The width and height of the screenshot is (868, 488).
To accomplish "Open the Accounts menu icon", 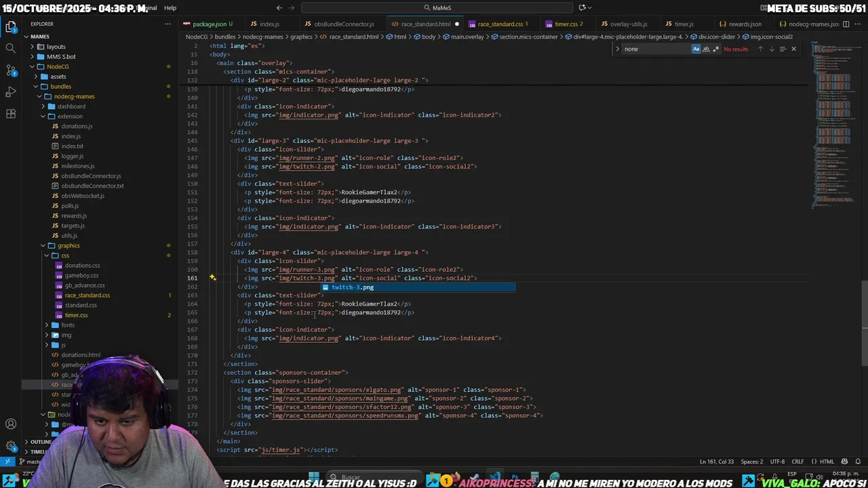I will point(10,424).
